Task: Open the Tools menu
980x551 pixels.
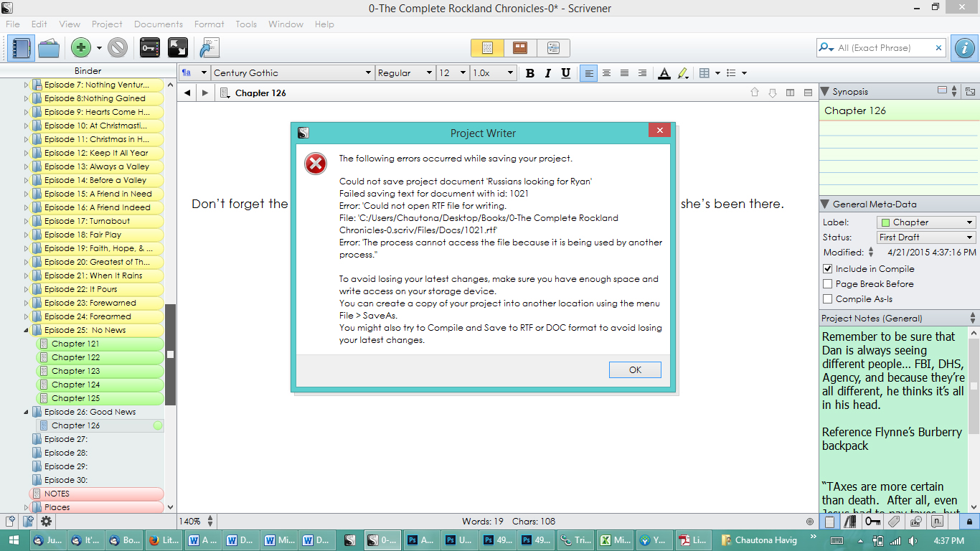Action: [246, 24]
